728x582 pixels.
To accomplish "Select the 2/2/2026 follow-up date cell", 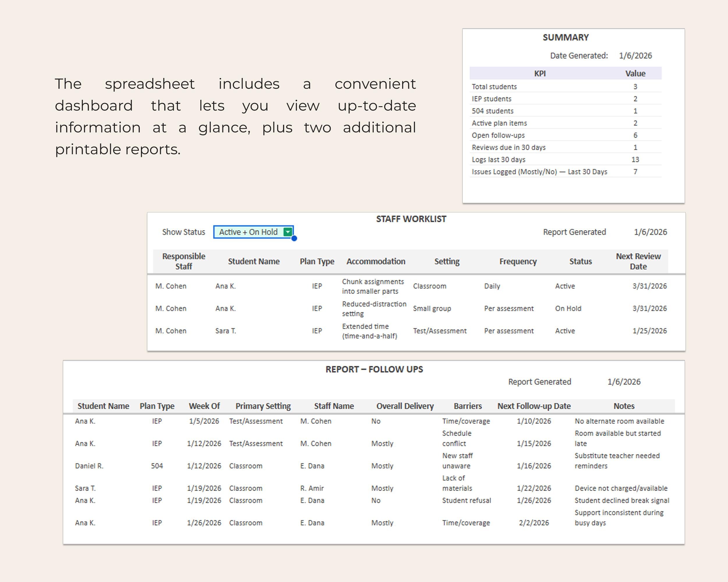I will [534, 523].
